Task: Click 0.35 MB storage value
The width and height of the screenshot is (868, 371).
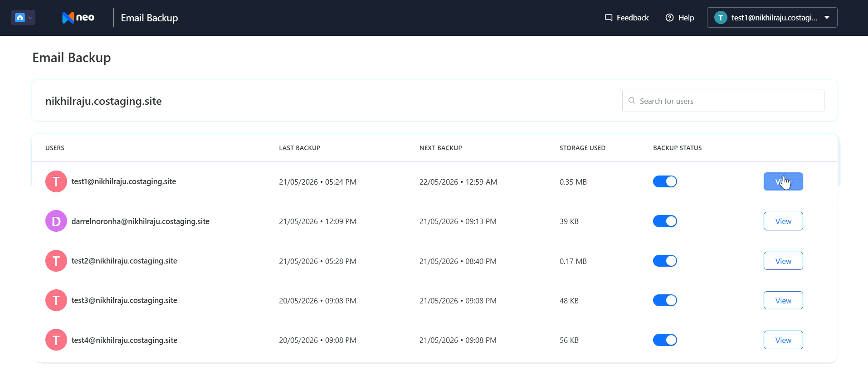Action: click(x=573, y=182)
